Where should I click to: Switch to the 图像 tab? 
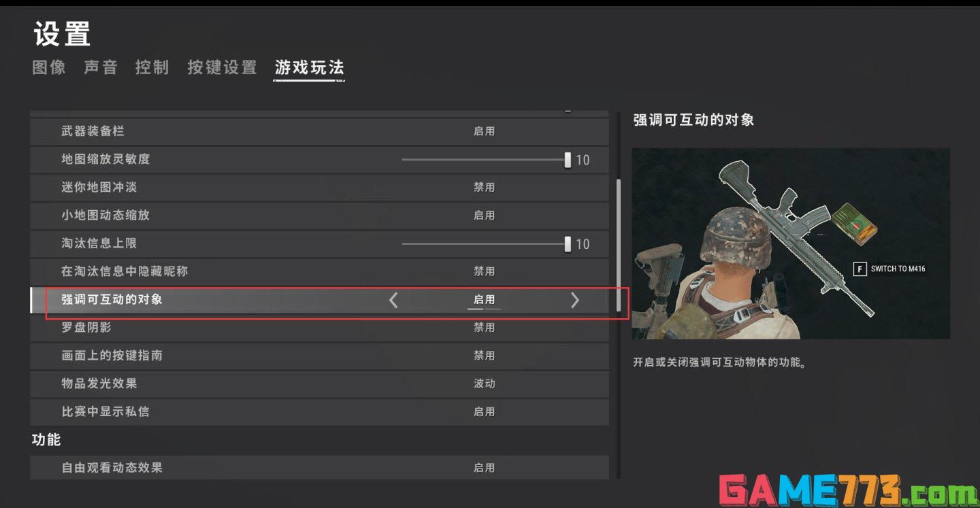tap(49, 67)
